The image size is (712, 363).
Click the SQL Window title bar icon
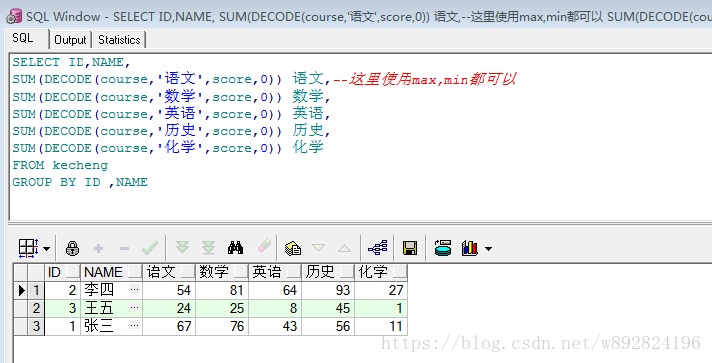click(x=14, y=16)
